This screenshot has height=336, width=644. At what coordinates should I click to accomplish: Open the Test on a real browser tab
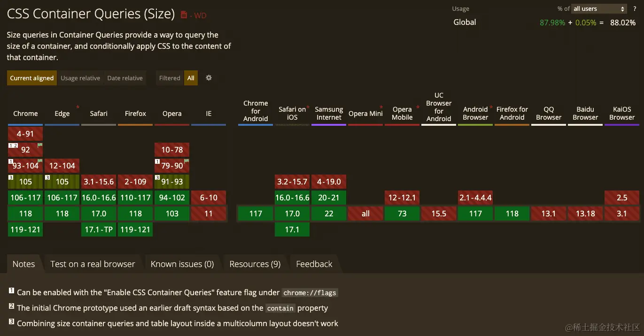(x=93, y=264)
